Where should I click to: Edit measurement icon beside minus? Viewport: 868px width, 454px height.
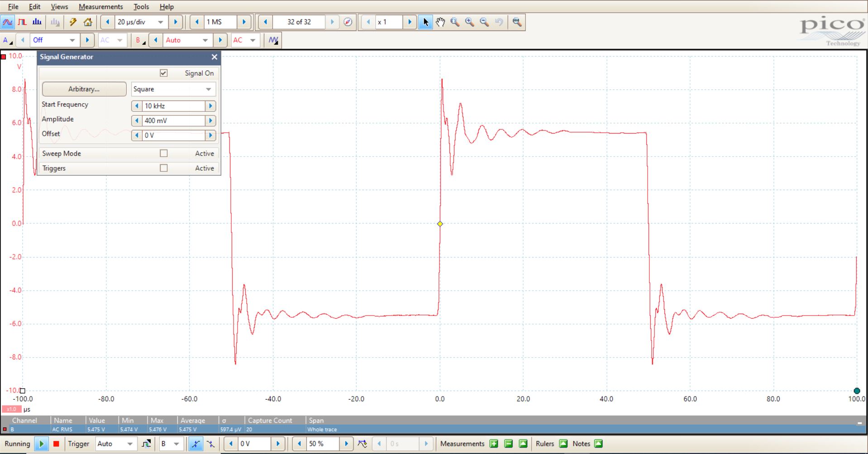523,444
